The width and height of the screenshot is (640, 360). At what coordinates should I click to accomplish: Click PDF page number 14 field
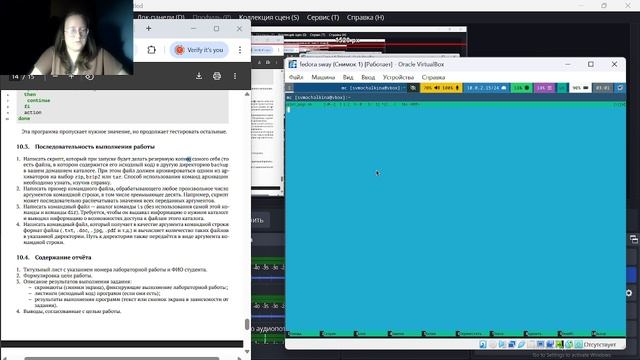tap(15, 77)
